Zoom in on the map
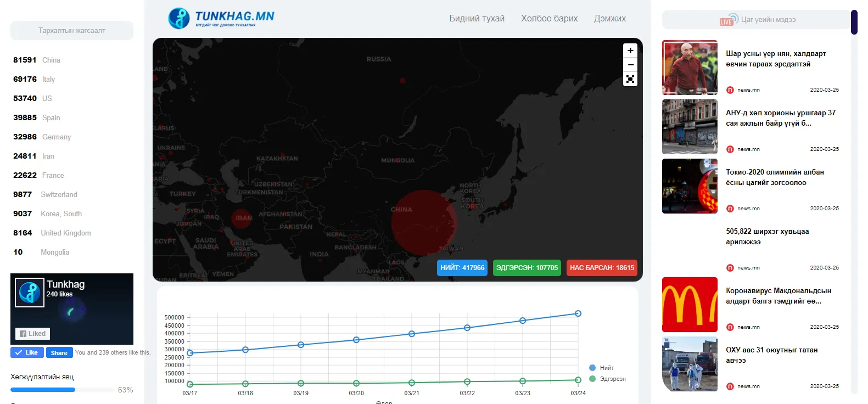 click(630, 50)
